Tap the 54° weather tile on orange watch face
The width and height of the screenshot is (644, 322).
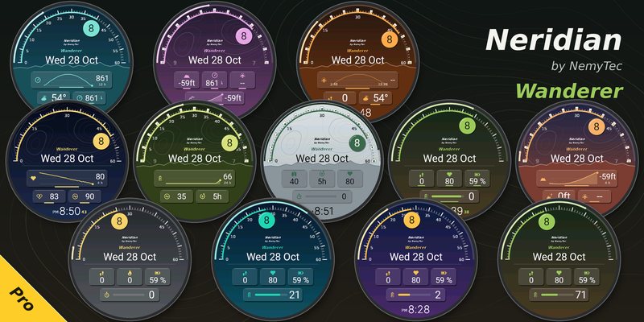tap(376, 97)
